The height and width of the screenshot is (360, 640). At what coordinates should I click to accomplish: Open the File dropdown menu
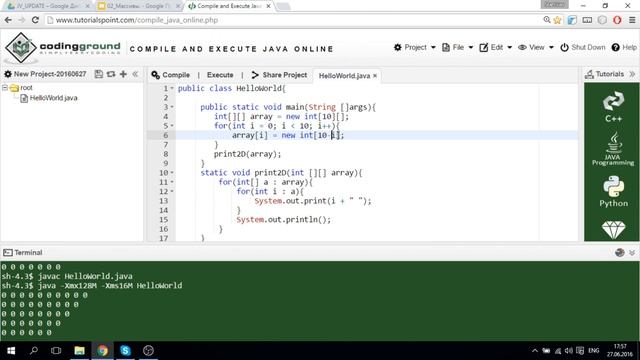coord(458,47)
